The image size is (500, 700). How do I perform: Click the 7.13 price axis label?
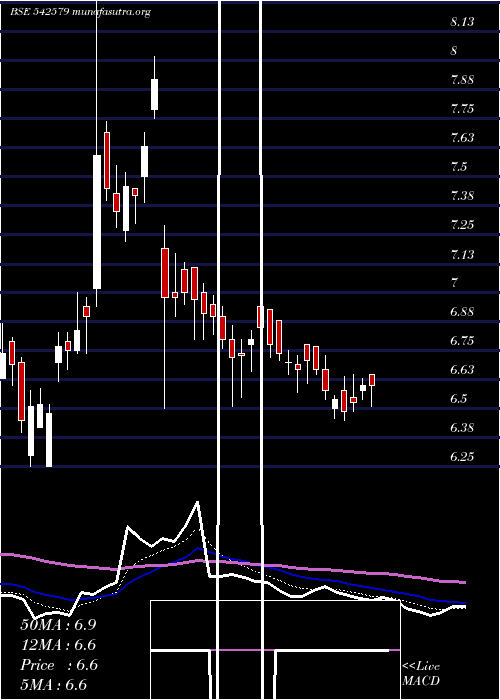[462, 254]
